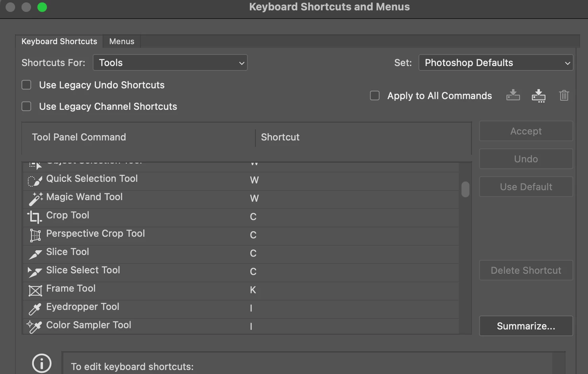
Task: Click the trash icon to delete shortcut set
Action: pos(564,95)
